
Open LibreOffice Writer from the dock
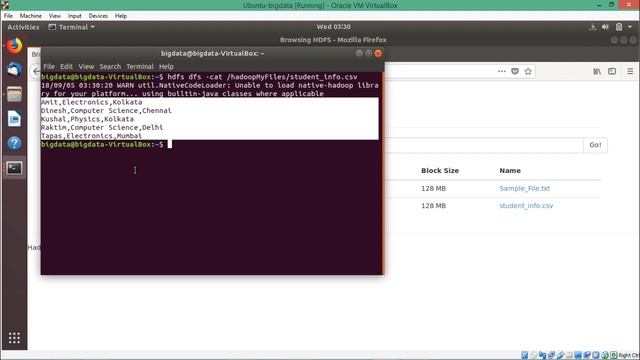14,119
